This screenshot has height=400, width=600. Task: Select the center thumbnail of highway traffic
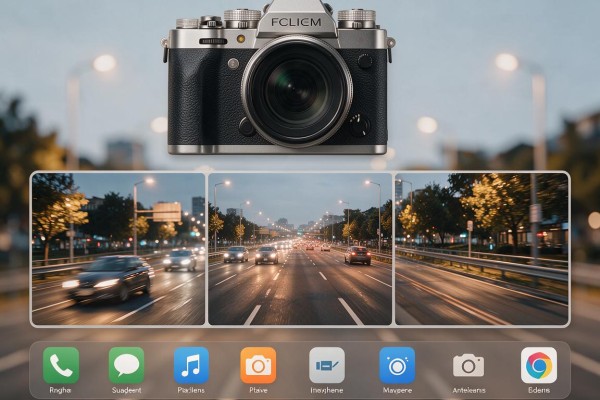(300, 249)
